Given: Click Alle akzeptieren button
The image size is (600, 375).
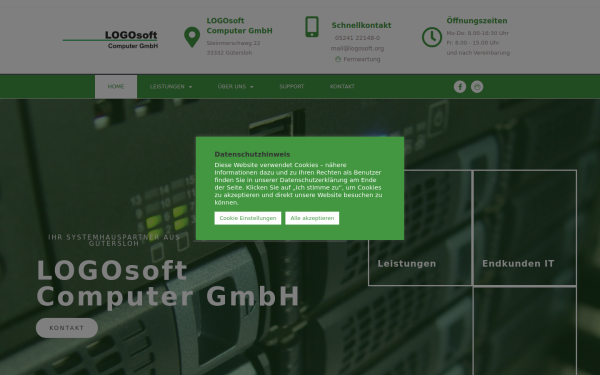Looking at the screenshot, I should (312, 218).
